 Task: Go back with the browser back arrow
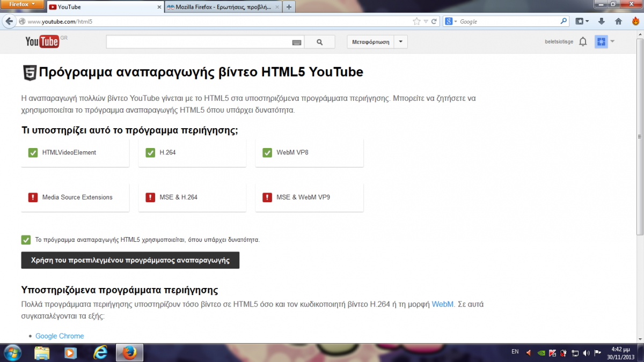[9, 21]
